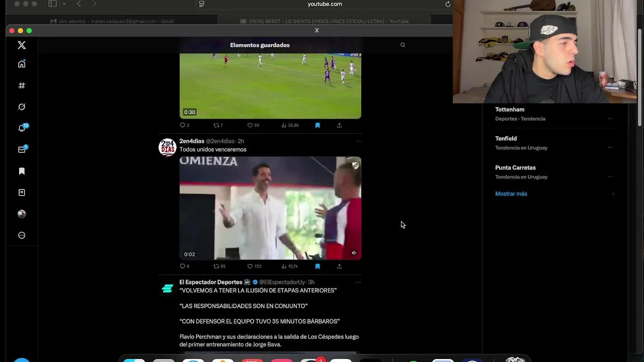Image resolution: width=644 pixels, height=362 pixels.
Task: Play the 2en4dias handshake video
Action: point(270,208)
